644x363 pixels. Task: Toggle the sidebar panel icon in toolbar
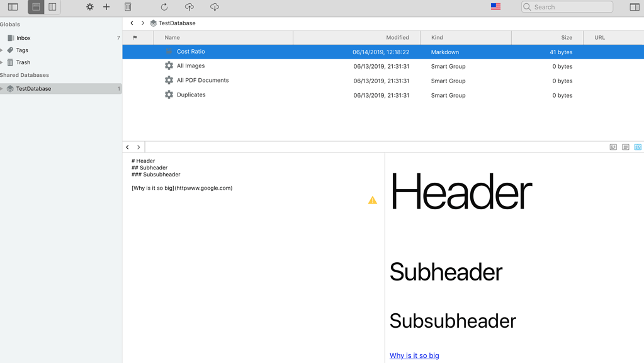tap(13, 7)
